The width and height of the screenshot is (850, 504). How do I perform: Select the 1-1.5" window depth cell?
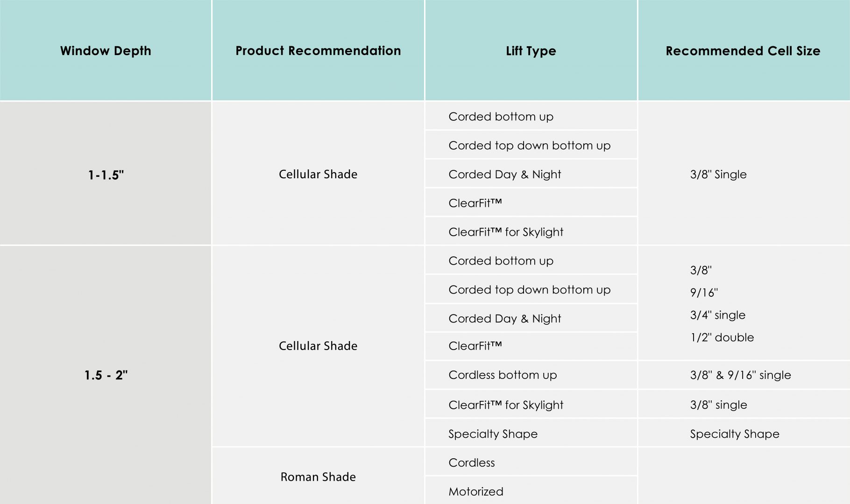coord(106,175)
